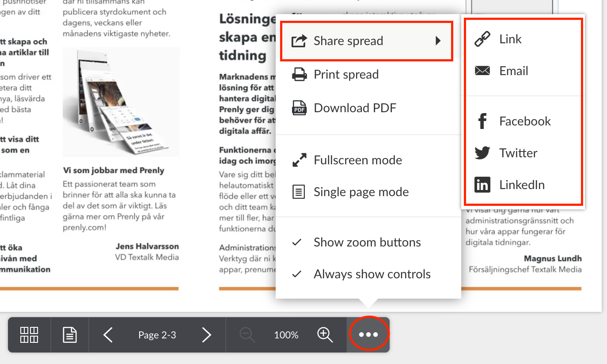This screenshot has width=607, height=364.
Task: Zoom out with the magnifier minus icon
Action: pos(247,335)
